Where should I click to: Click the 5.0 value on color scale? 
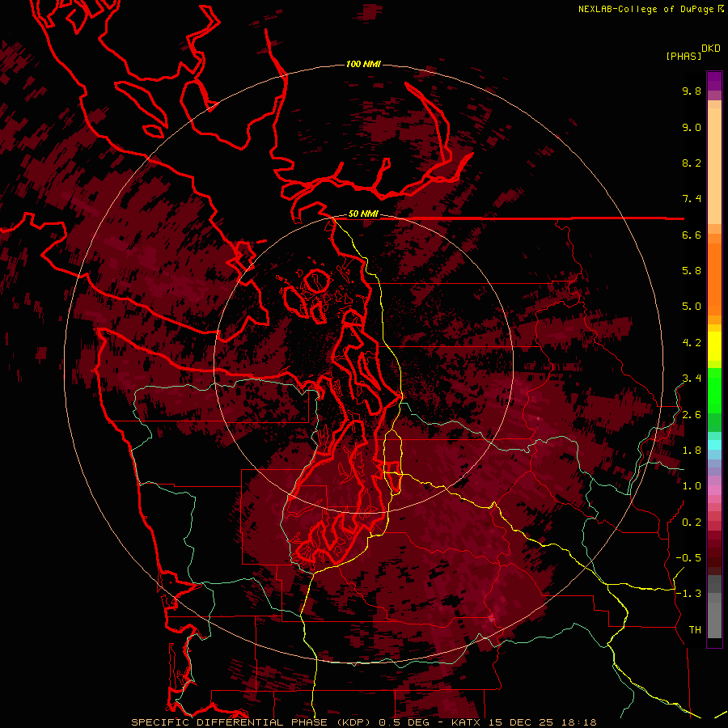(692, 307)
